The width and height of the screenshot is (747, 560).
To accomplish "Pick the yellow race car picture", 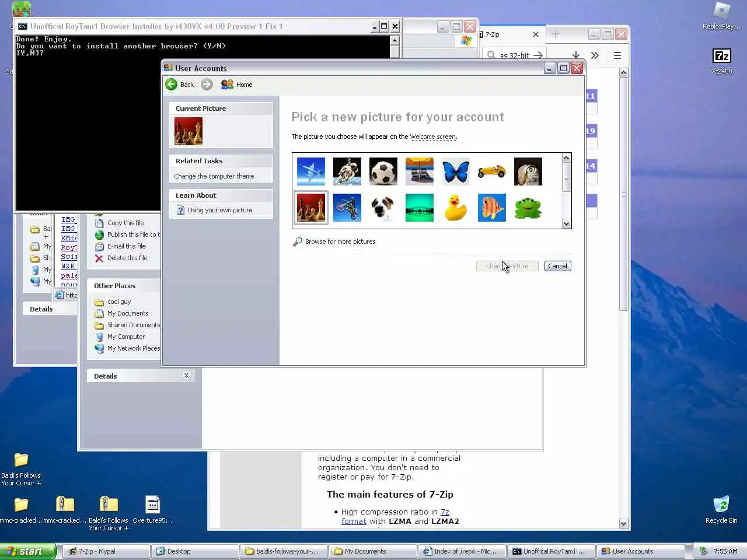I will point(492,171).
